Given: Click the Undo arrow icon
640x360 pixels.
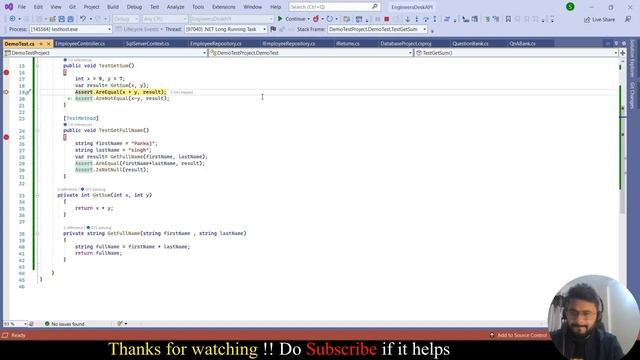Looking at the screenshot, I should pyautogui.click(x=83, y=19).
